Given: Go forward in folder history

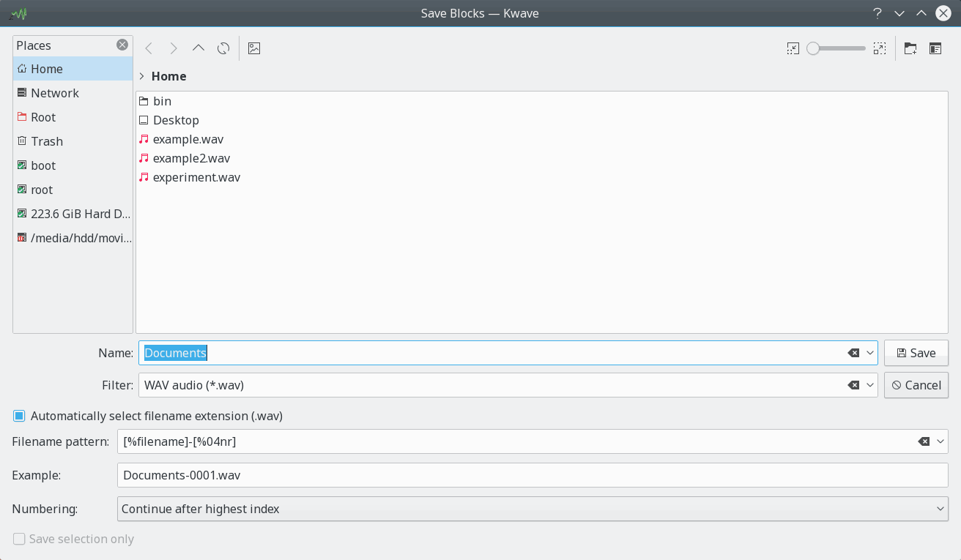Looking at the screenshot, I should pyautogui.click(x=174, y=48).
